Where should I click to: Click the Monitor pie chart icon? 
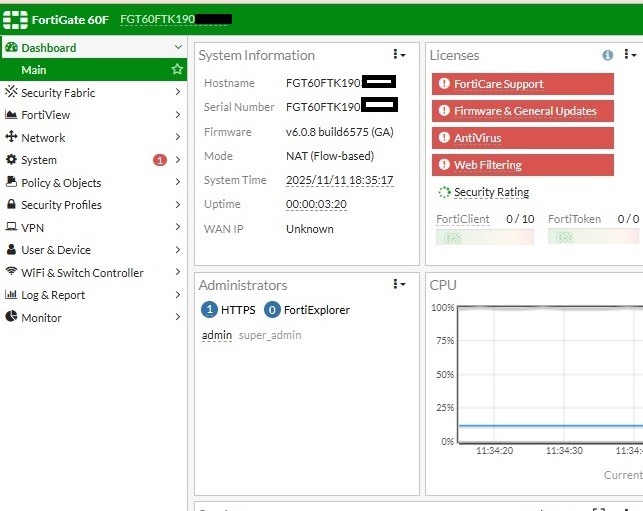11,316
